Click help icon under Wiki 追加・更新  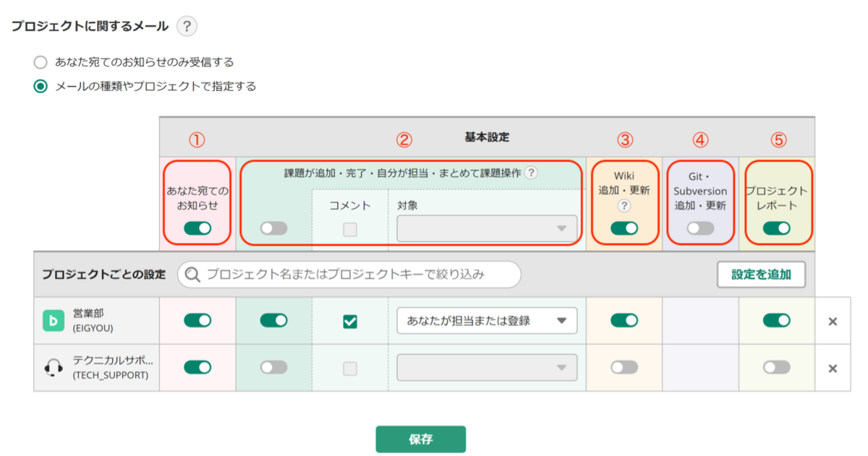tap(624, 206)
